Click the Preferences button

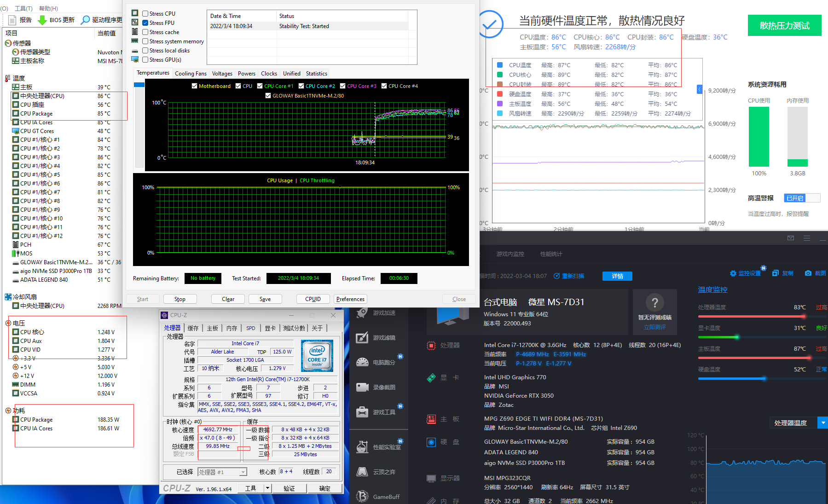[x=350, y=299]
